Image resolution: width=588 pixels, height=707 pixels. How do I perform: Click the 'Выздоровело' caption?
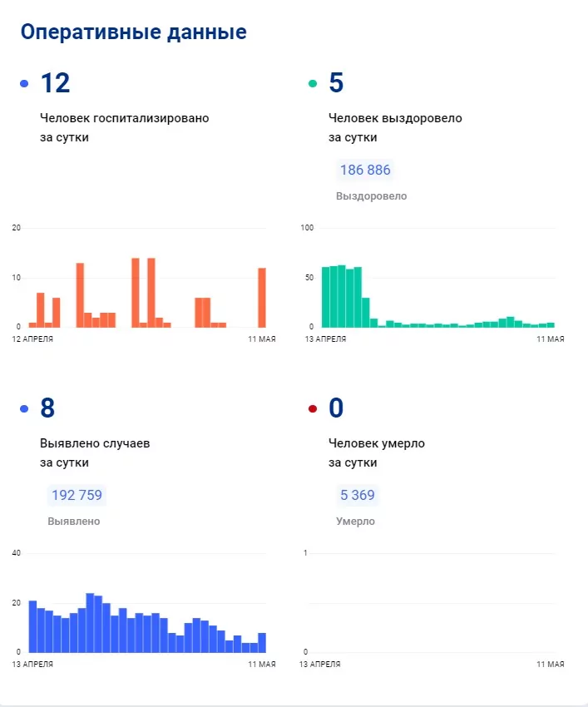click(371, 196)
